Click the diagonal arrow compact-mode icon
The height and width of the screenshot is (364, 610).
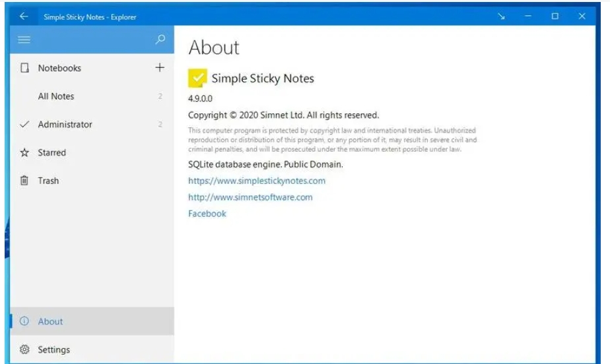(x=501, y=16)
